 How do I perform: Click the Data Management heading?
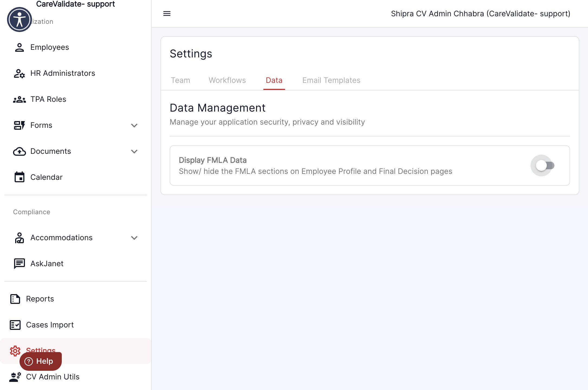[218, 108]
